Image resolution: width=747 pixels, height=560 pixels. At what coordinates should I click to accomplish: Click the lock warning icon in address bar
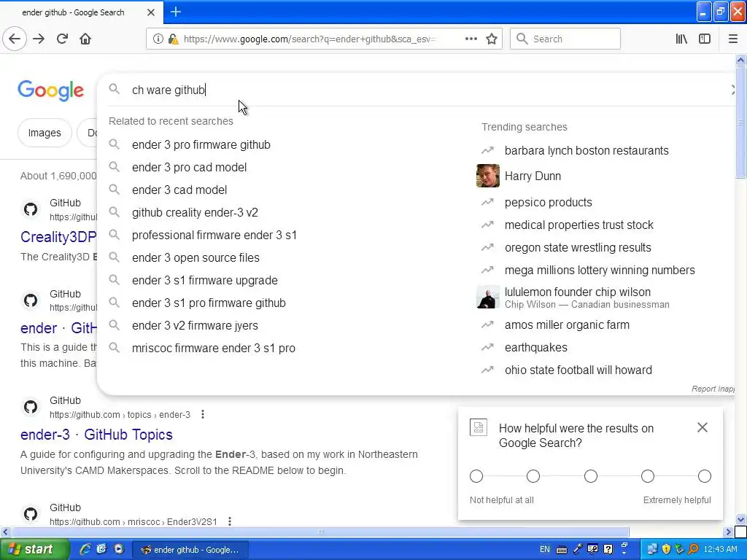tap(173, 39)
